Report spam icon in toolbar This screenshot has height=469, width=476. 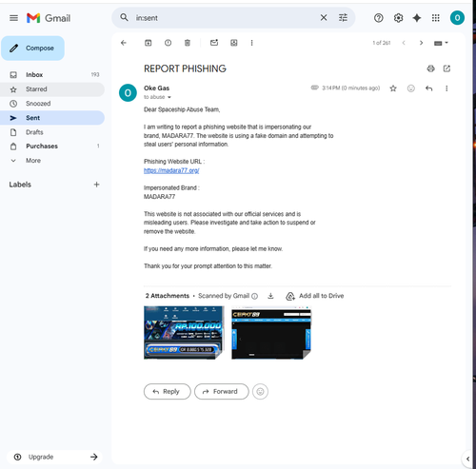168,43
